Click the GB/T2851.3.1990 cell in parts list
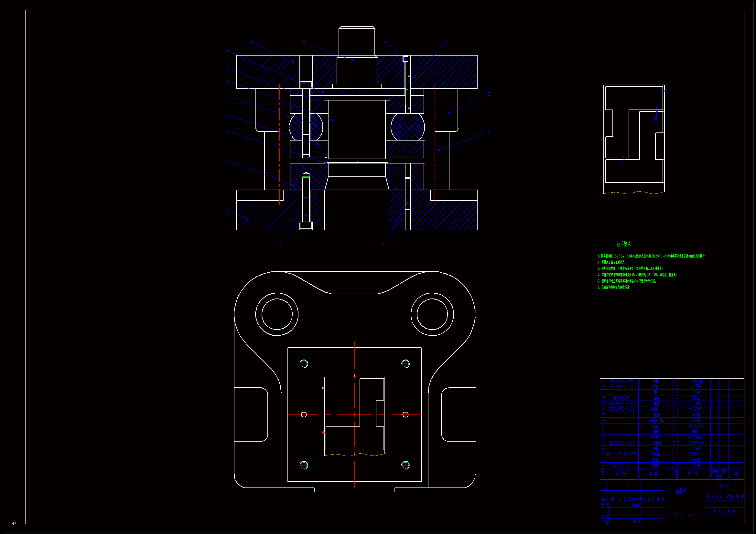This screenshot has width=756, height=534. coord(622,454)
